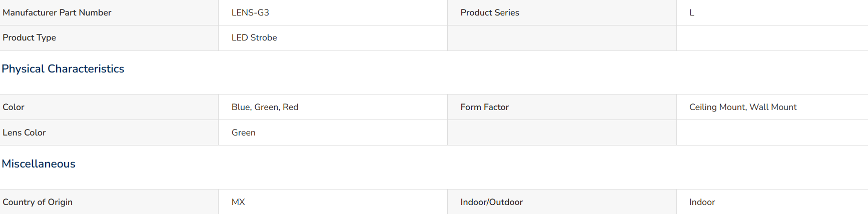
Task: Click the Lens Color label
Action: pos(24,132)
